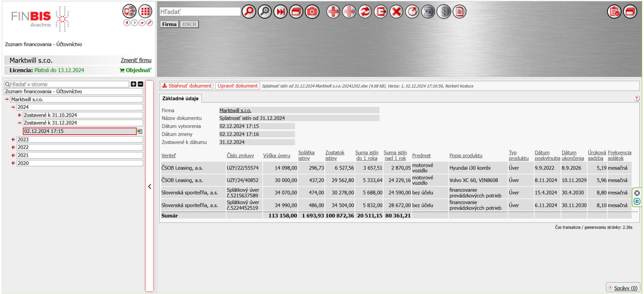Image resolution: width=644 pixels, height=294 pixels.
Task: Collapse the Zostavené k 31.12.2024 node
Action: click(19, 123)
